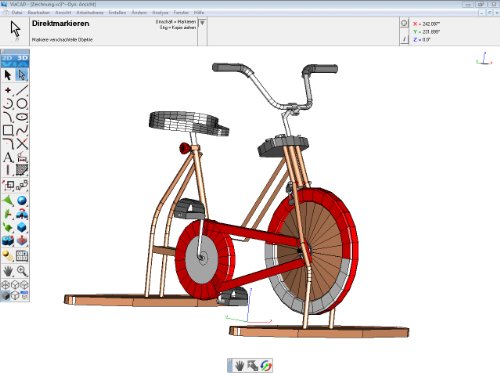Open the Datei menu
Image resolution: width=500 pixels, height=375 pixels.
coord(17,12)
